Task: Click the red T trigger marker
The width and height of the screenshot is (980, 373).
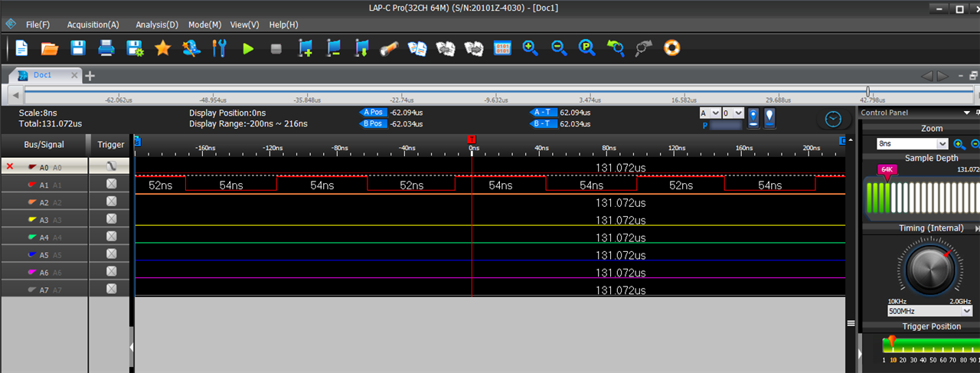Action: (x=472, y=139)
